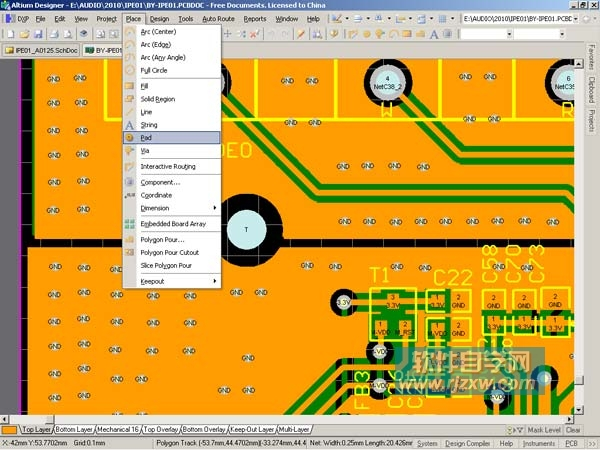Image resolution: width=600 pixels, height=450 pixels.
Task: Select the Place Pad toolbar icon
Action: (x=366, y=34)
